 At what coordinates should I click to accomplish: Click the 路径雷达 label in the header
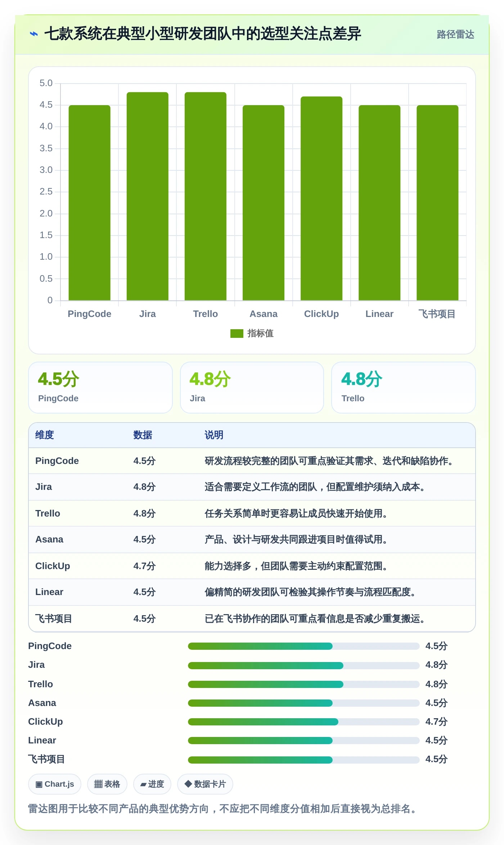(455, 34)
